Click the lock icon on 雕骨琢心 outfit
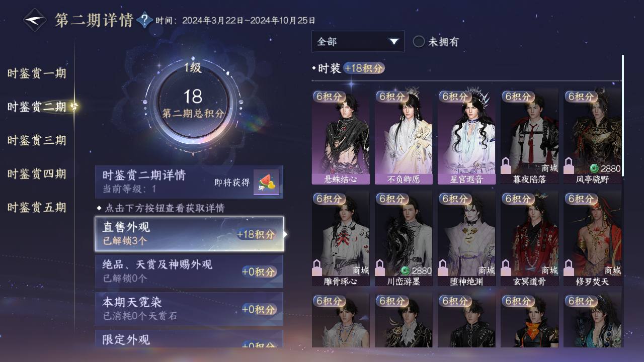644x362 pixels. (x=317, y=267)
